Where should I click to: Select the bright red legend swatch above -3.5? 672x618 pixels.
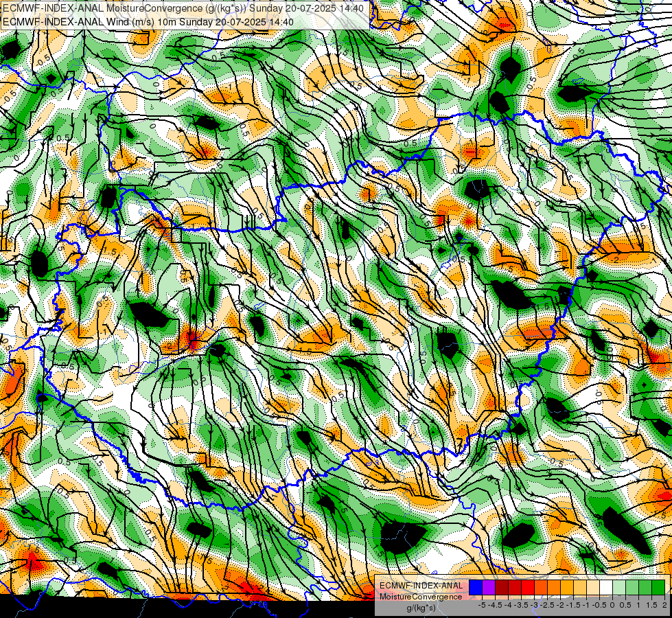(528, 588)
